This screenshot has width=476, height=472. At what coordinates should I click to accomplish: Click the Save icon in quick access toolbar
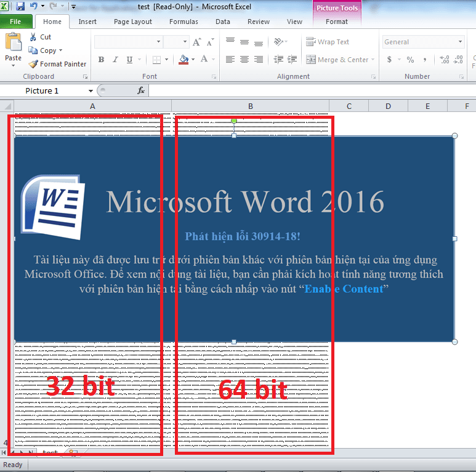pyautogui.click(x=20, y=6)
